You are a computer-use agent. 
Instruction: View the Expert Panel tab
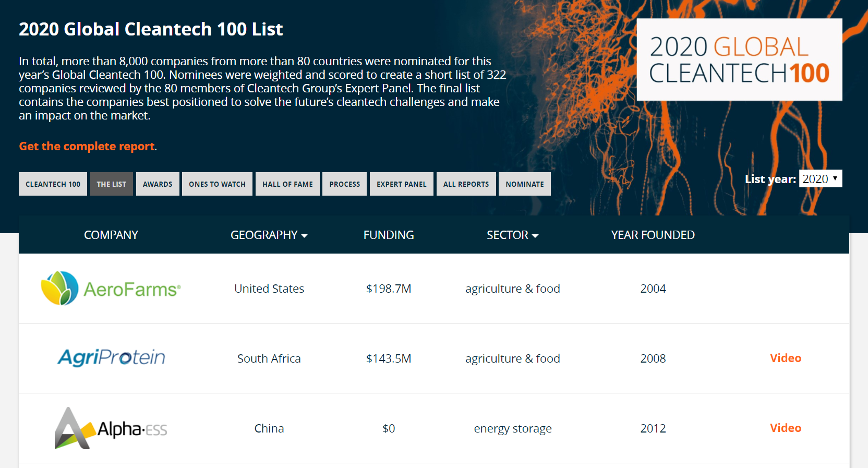point(401,184)
